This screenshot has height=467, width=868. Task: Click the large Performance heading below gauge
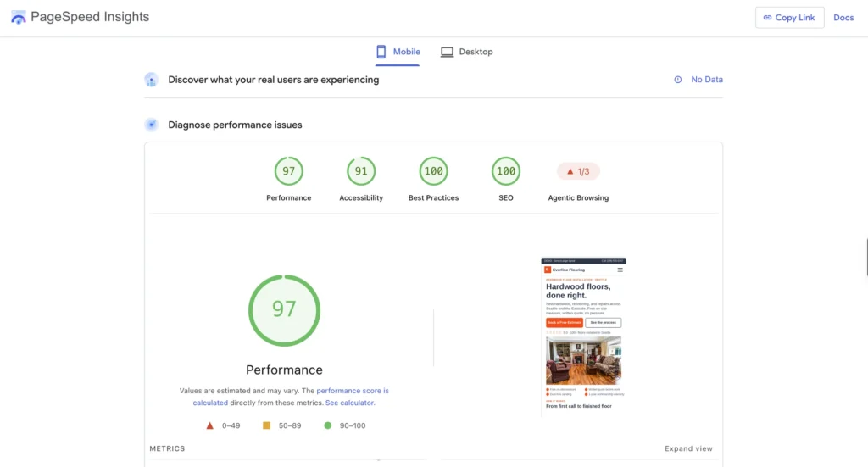[x=284, y=370]
